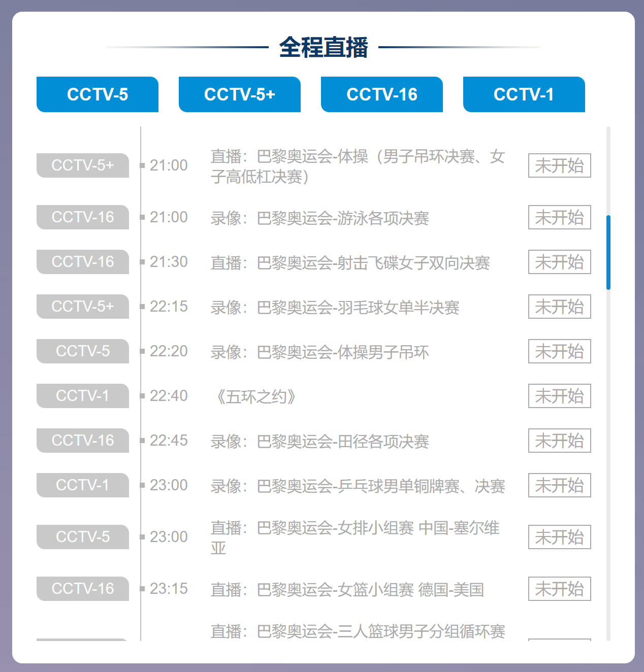Click 未开始 status for 21:00 gymnastics broadcast

[559, 165]
